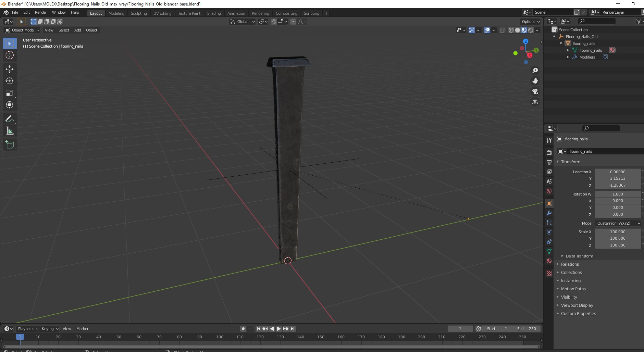Open rotation Mode Quaternion dropdown
Viewport: 644px width, 352px height.
[618, 223]
